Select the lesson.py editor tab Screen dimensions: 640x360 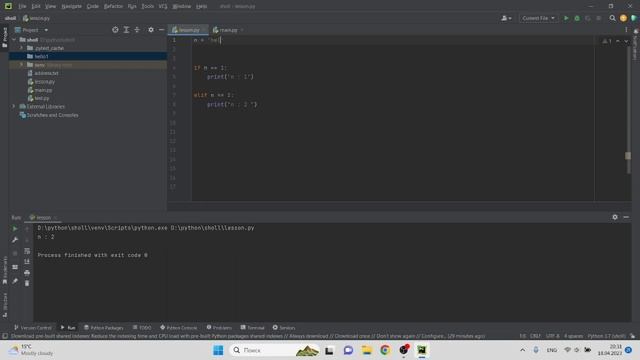click(188, 30)
